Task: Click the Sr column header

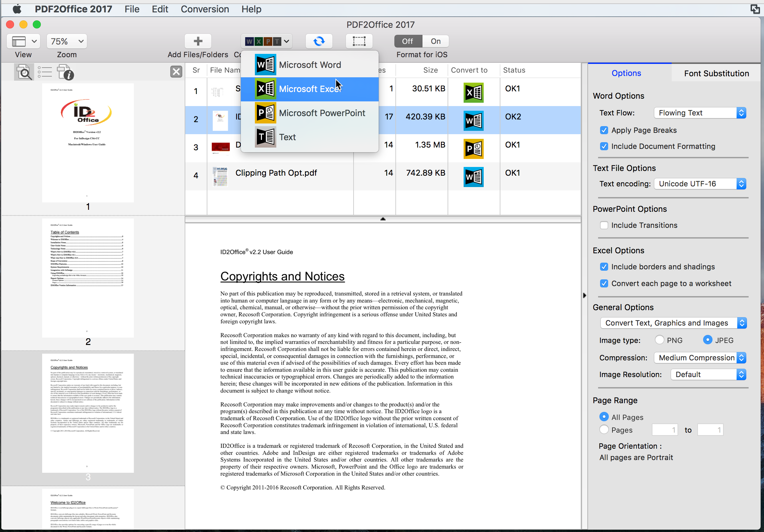Action: click(196, 70)
